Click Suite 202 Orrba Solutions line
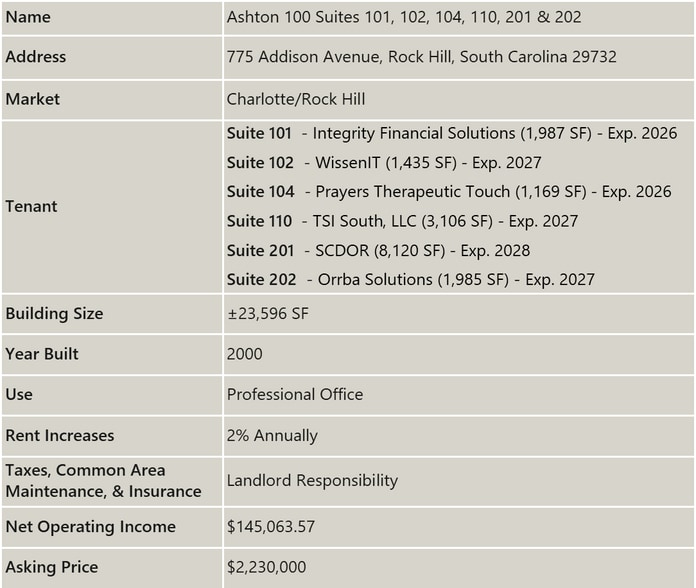 click(x=411, y=280)
